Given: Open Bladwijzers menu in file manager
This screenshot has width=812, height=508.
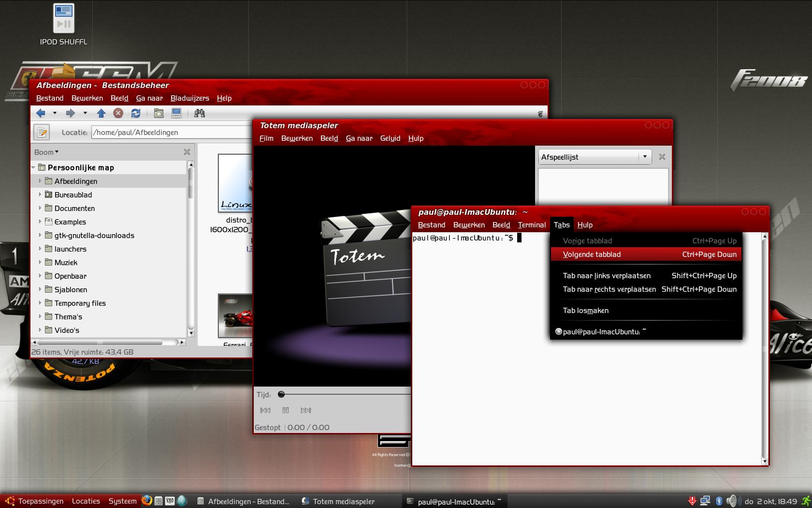Looking at the screenshot, I should click(190, 98).
